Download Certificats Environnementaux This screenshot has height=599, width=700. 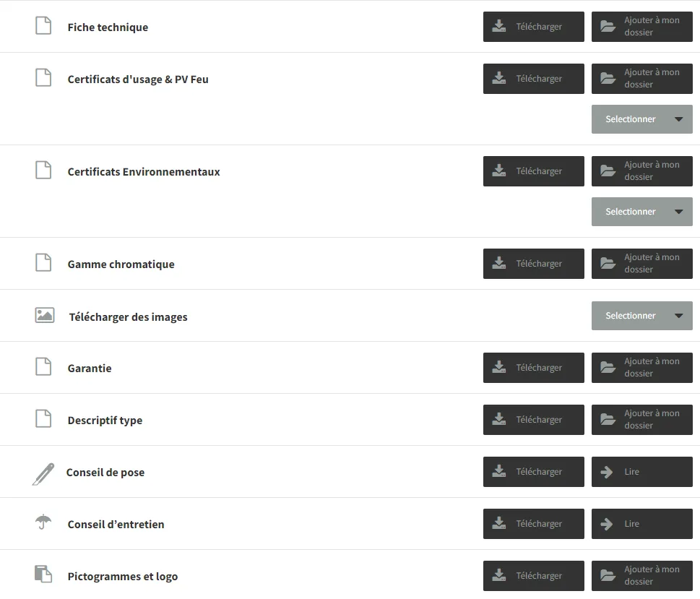tap(533, 171)
